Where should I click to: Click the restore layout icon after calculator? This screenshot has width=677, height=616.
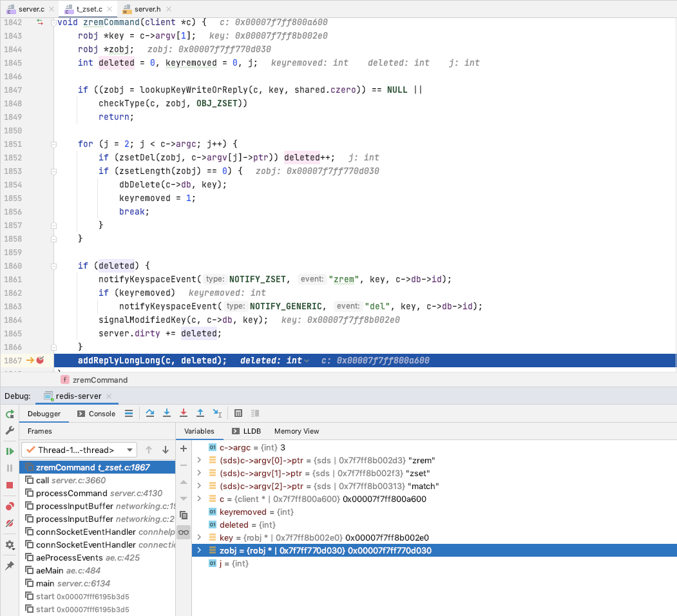coord(255,414)
